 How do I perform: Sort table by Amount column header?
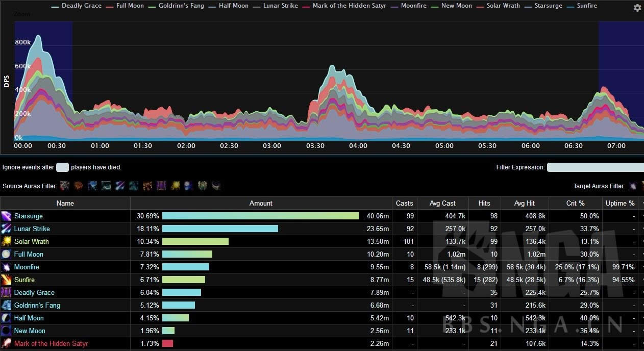click(x=261, y=203)
